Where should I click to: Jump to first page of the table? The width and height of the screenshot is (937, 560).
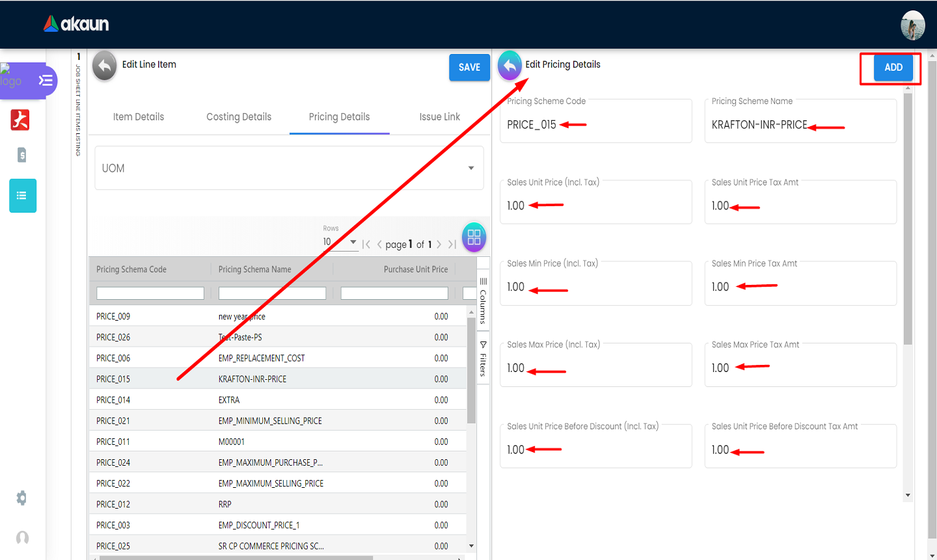point(366,245)
